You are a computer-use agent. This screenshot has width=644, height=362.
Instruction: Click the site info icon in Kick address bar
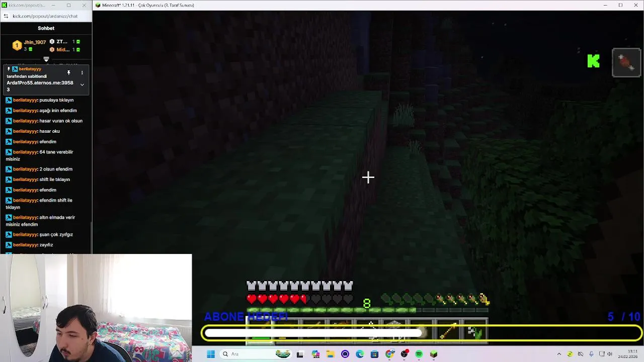6,16
